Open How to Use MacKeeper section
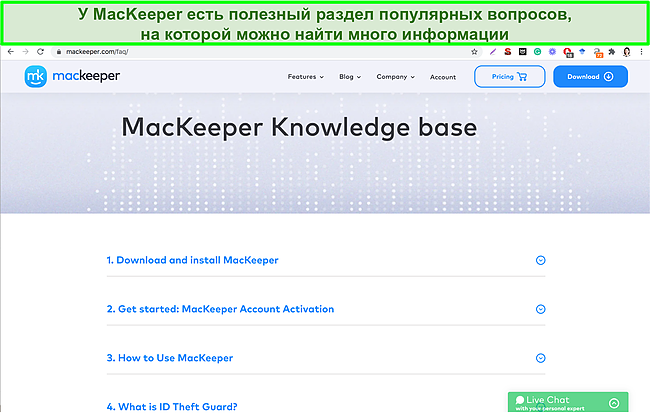This screenshot has width=650, height=415. [170, 358]
